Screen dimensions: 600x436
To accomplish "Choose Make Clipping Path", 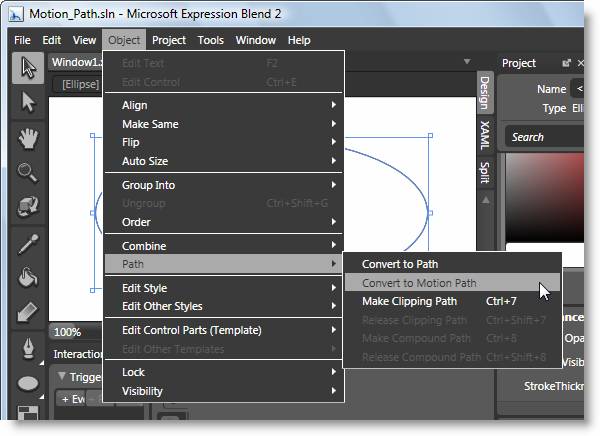I will 452,301.
